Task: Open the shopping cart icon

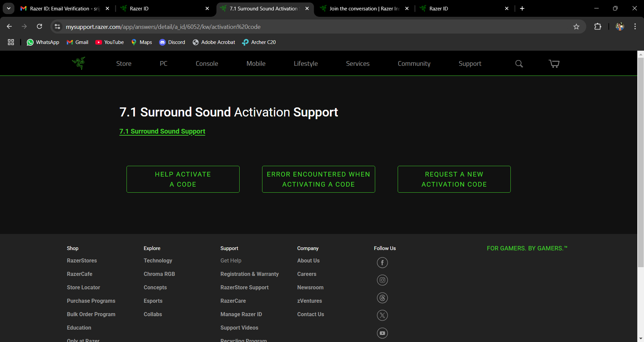Action: (554, 64)
